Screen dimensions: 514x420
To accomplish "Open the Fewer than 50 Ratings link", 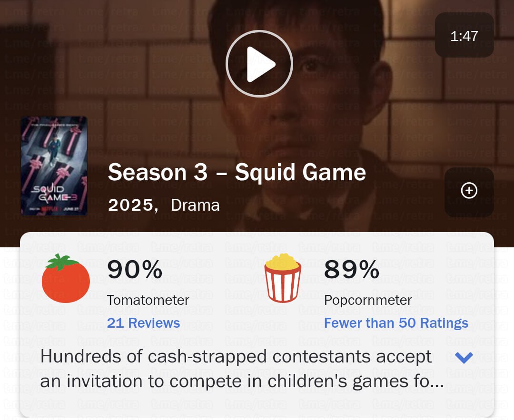I will point(396,323).
